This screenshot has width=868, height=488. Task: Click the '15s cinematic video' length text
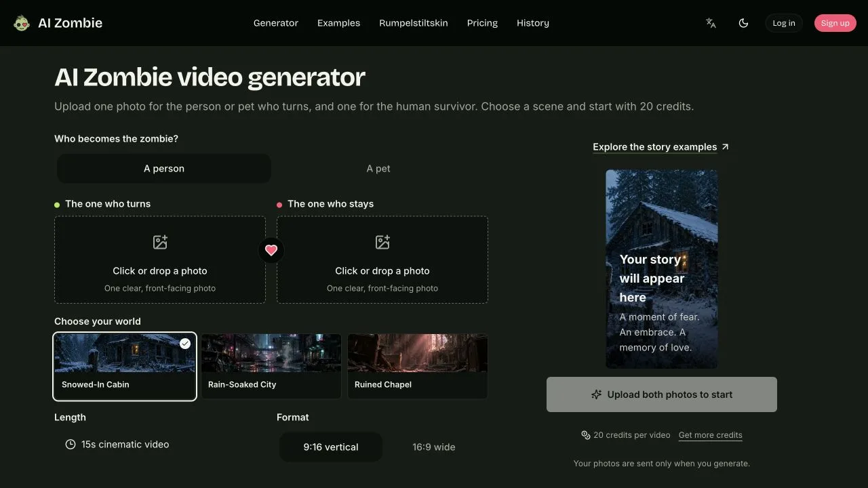tap(125, 445)
